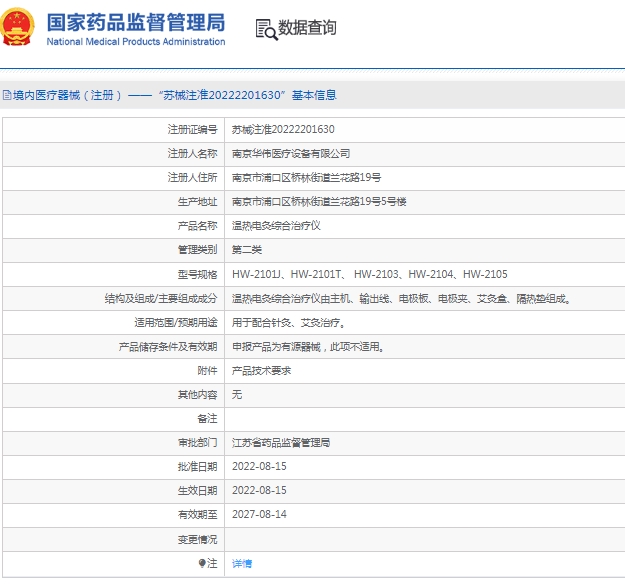This screenshot has height=586, width=625.
Task: Click the 国家药品监督管理局 header title
Action: pos(136,22)
